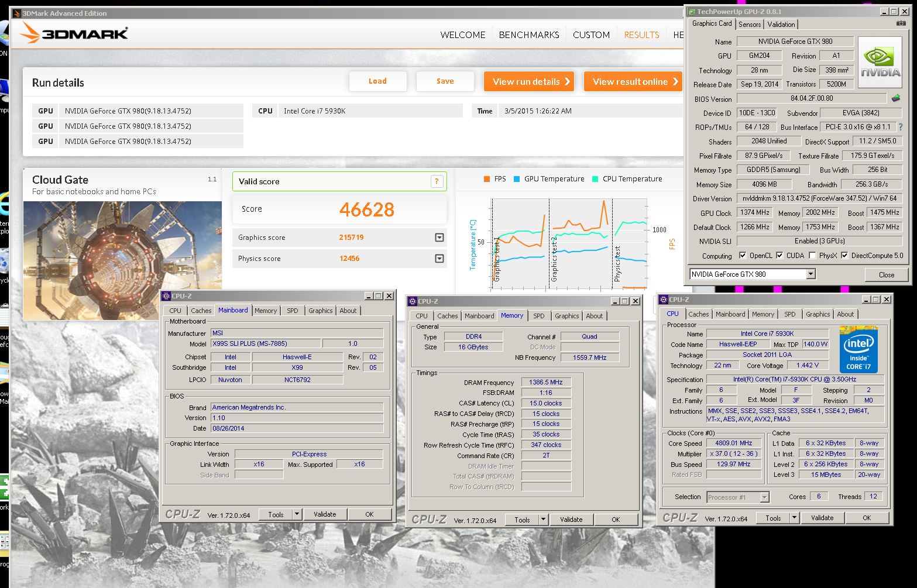This screenshot has height=588, width=917.
Task: Open the Valid score help question mark
Action: (x=437, y=181)
